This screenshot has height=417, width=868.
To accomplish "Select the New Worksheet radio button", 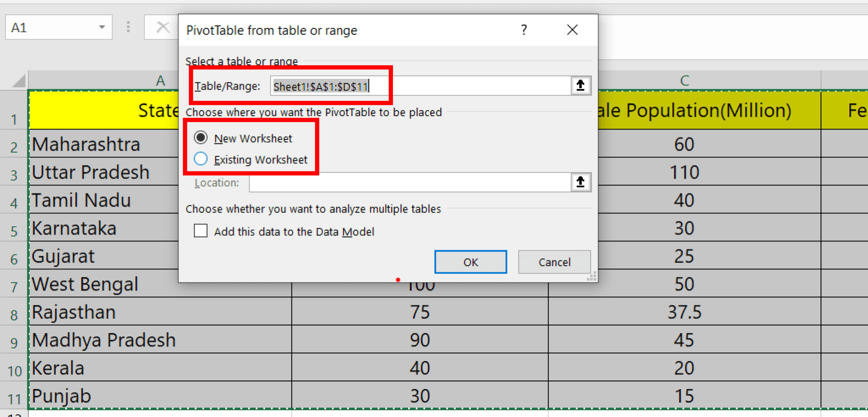I will pyautogui.click(x=200, y=137).
